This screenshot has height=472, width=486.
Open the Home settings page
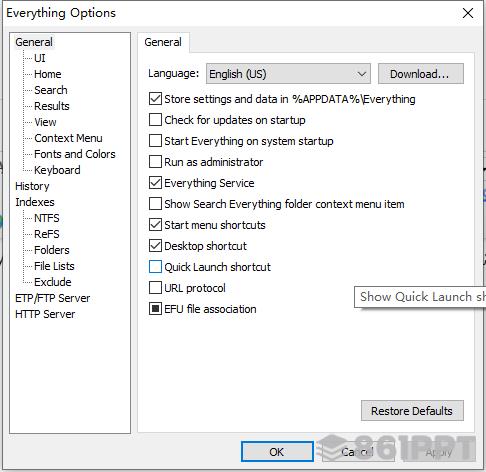click(48, 74)
